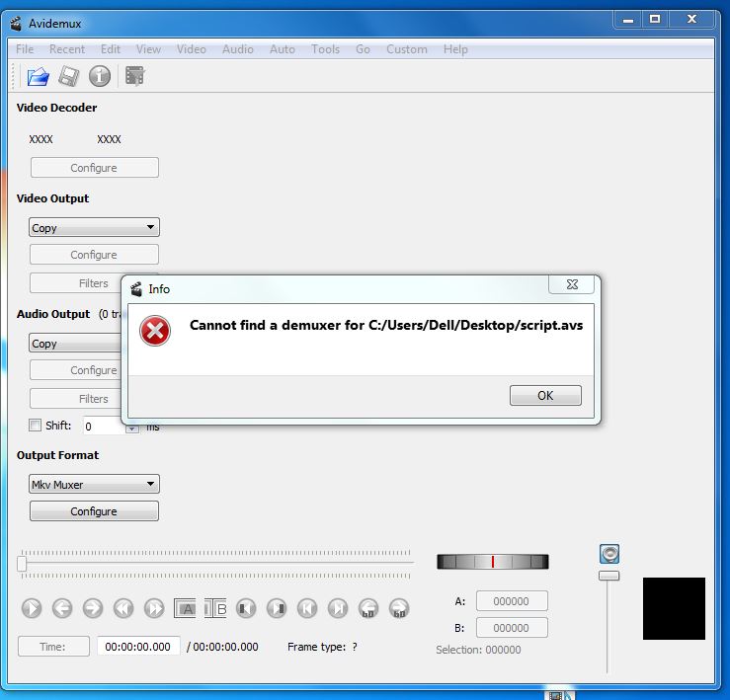The height and width of the screenshot is (700, 730).
Task: Set selection end marker B
Action: [215, 608]
